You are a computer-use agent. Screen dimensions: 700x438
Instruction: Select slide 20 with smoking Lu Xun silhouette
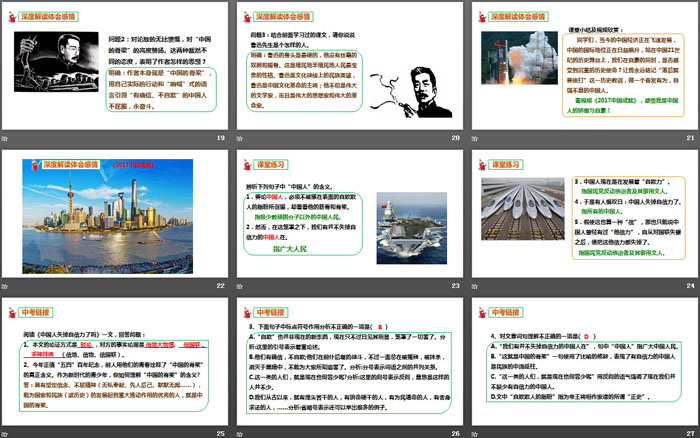point(350,66)
